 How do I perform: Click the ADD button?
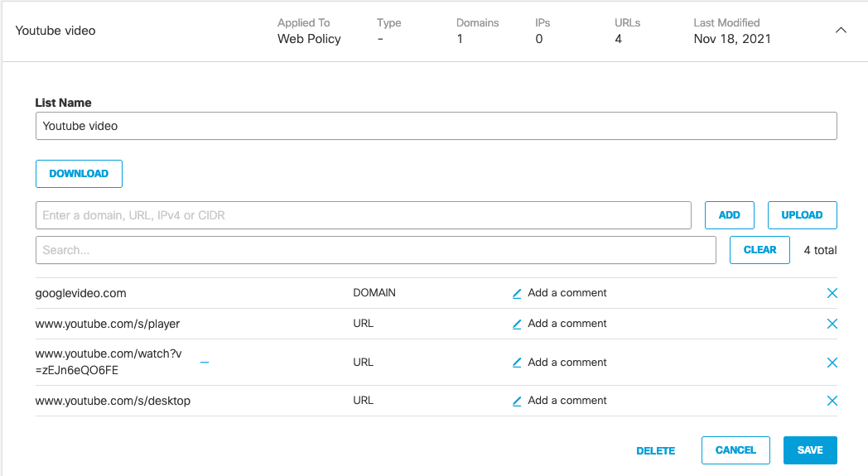coord(729,215)
